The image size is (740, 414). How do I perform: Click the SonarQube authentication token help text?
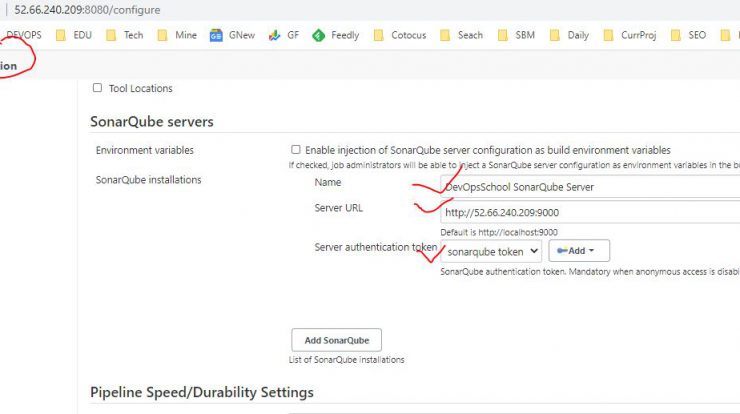pos(590,272)
